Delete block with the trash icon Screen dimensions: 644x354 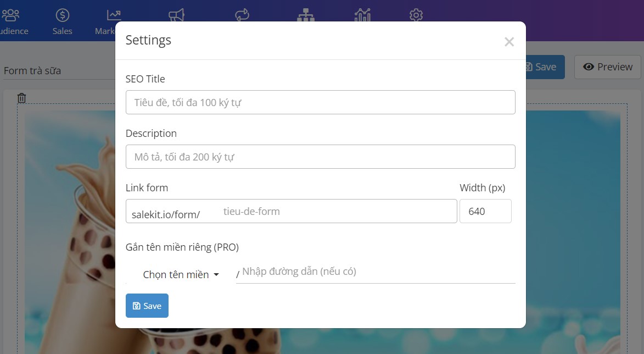(22, 98)
